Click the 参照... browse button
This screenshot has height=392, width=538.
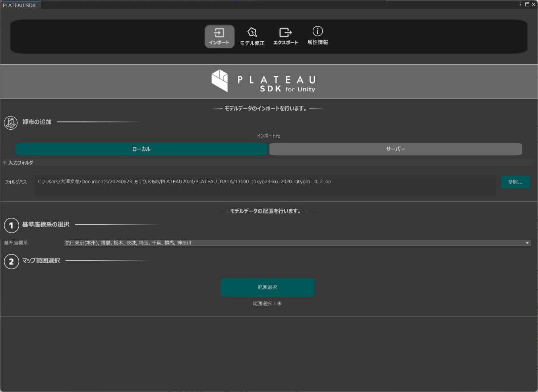(515, 182)
